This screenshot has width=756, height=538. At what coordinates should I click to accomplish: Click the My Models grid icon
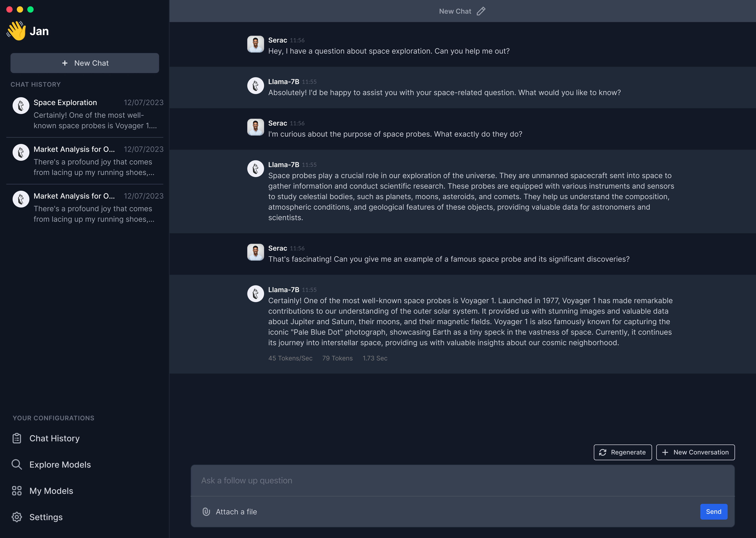17,491
